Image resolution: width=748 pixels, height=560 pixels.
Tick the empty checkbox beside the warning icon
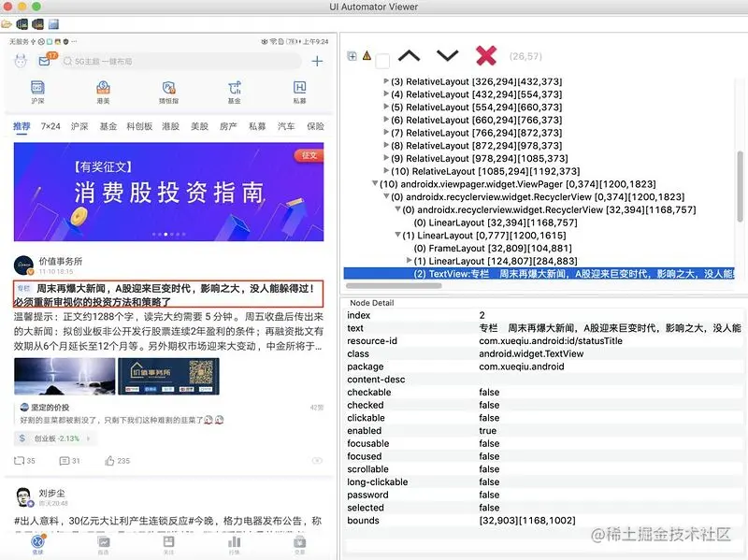click(382, 61)
